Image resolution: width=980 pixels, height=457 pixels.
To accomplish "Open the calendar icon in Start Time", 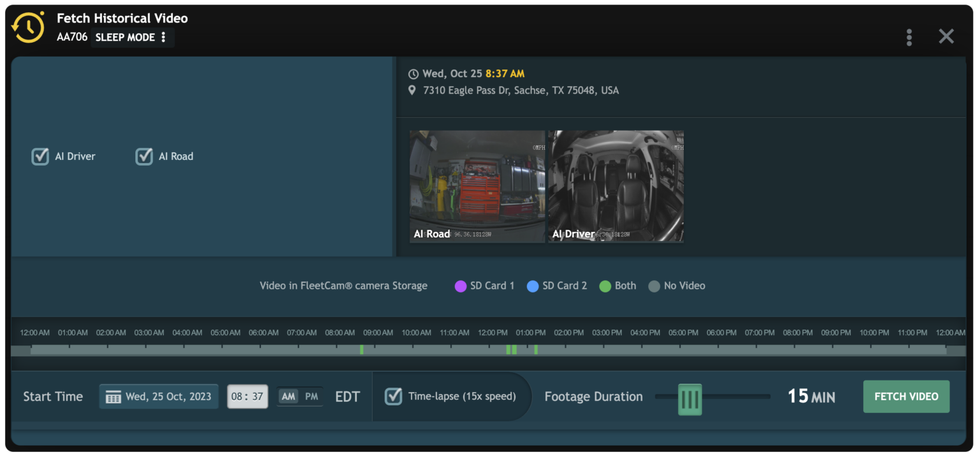I will [x=113, y=396].
